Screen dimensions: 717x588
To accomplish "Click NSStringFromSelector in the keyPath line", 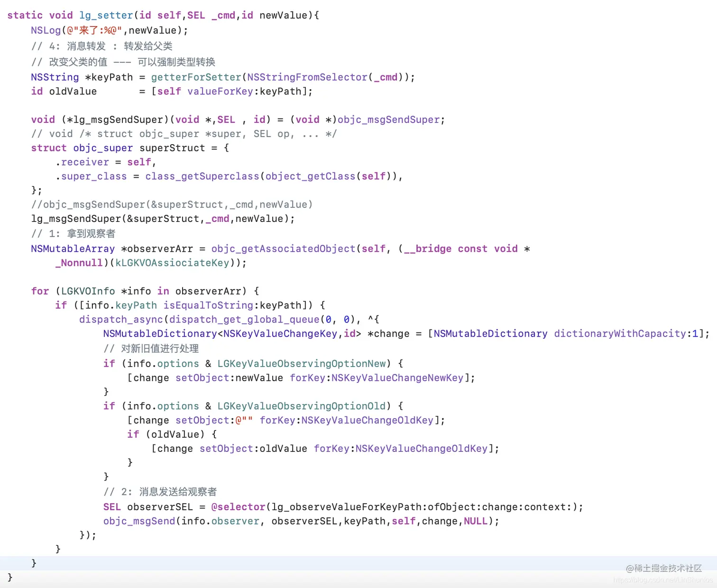I will point(307,77).
